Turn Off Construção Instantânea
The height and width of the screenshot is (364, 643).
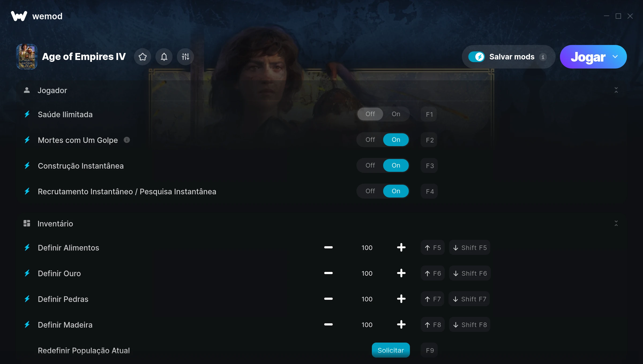(x=370, y=165)
